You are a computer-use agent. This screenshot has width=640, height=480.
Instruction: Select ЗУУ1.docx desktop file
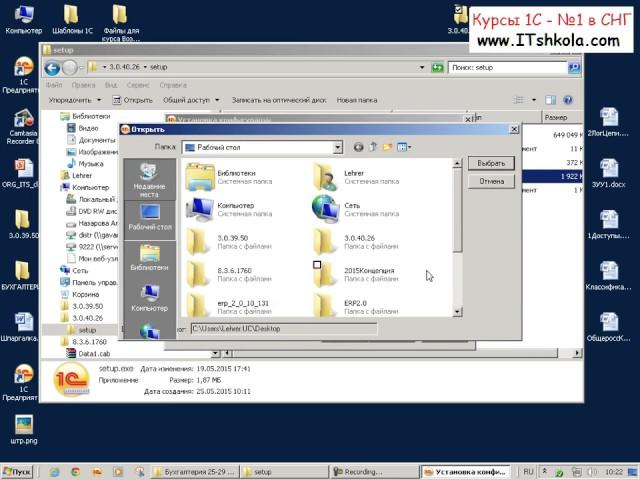pos(609,173)
